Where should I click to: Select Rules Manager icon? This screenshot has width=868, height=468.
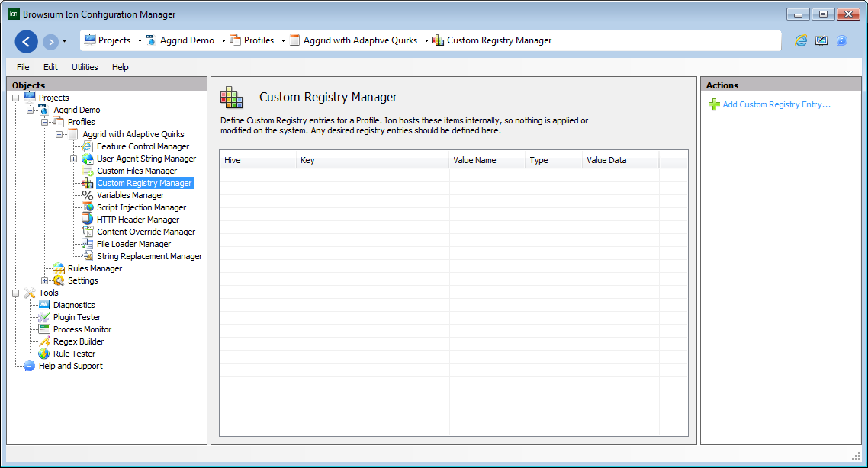pos(58,268)
